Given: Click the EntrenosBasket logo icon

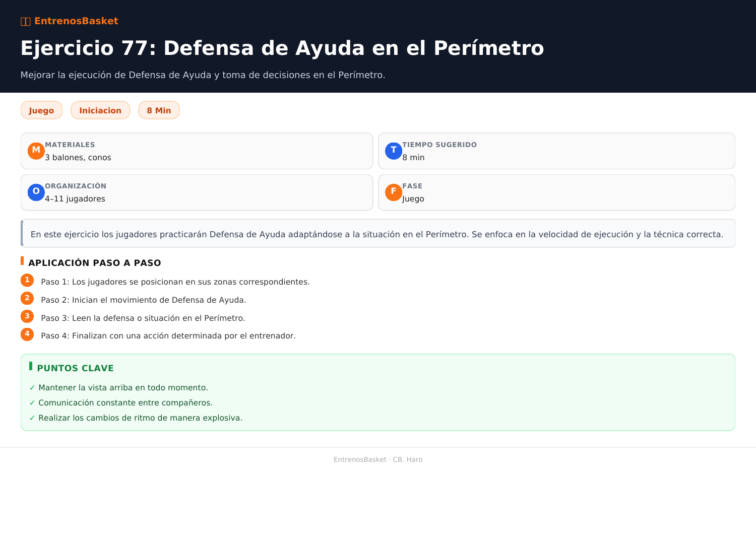Looking at the screenshot, I should (x=26, y=21).
